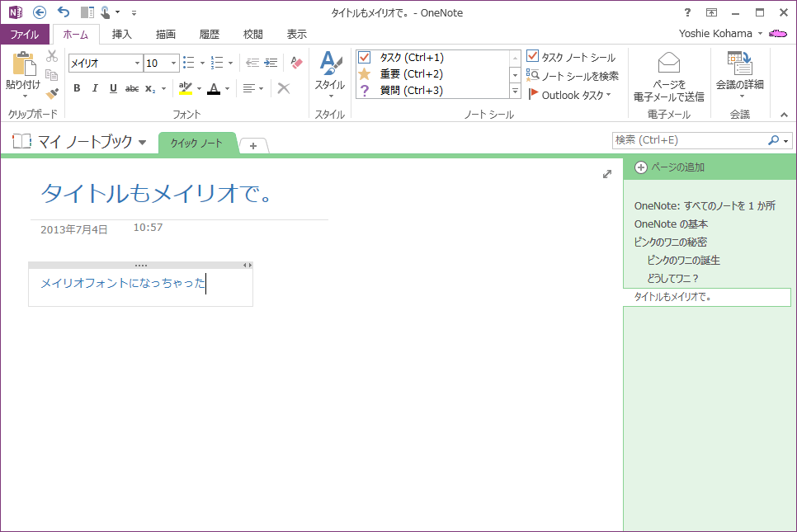Switch to the 履歴 tab
The width and height of the screenshot is (797, 532).
[209, 34]
